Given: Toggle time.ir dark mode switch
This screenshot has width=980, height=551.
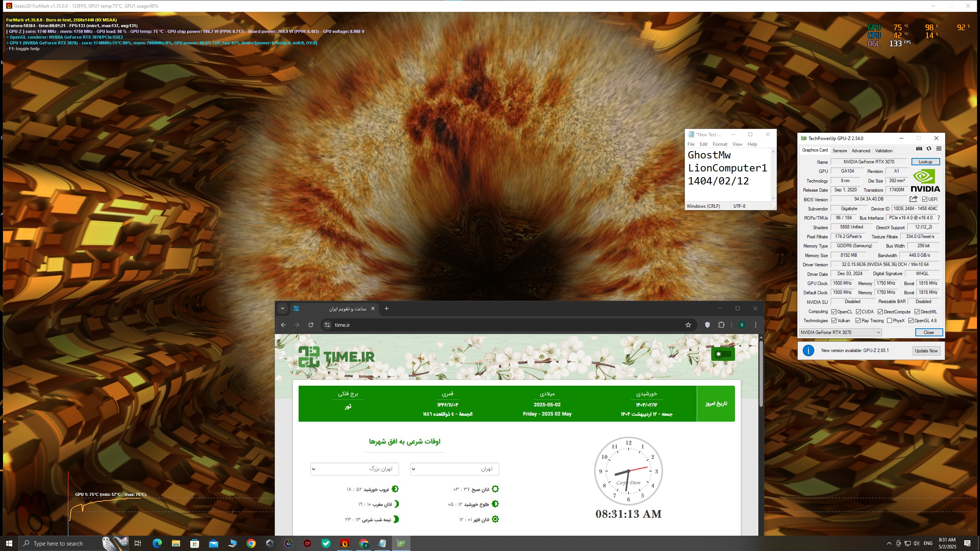Looking at the screenshot, I should click(x=722, y=354).
